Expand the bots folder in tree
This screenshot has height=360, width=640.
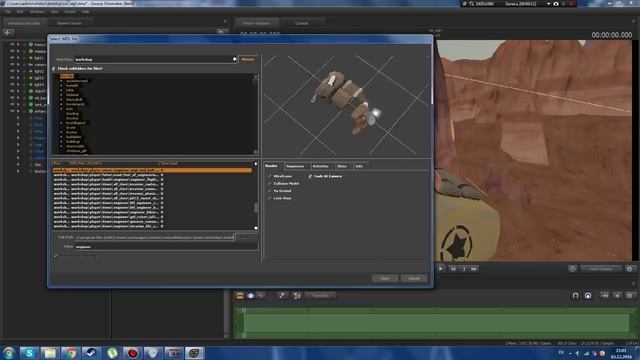click(x=62, y=109)
